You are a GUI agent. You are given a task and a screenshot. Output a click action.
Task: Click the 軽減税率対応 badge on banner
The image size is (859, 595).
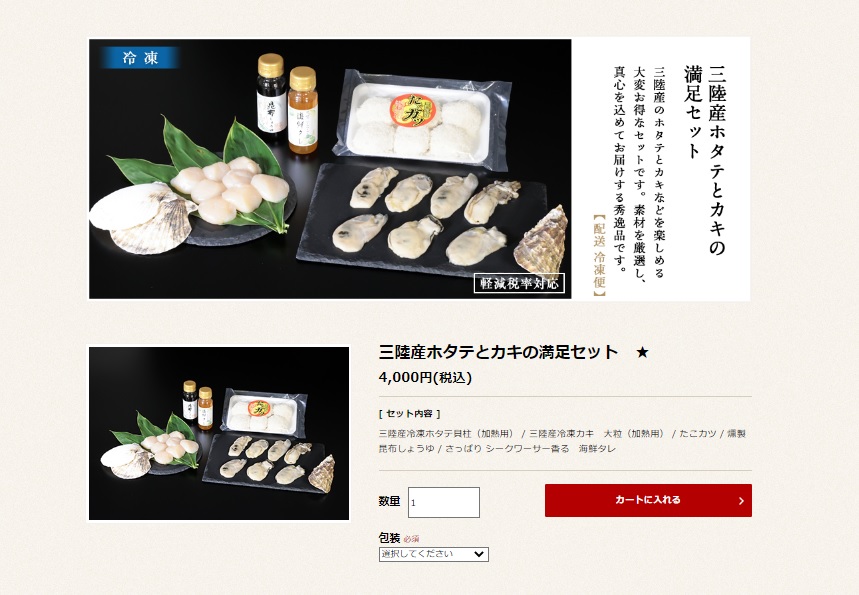[x=519, y=283]
